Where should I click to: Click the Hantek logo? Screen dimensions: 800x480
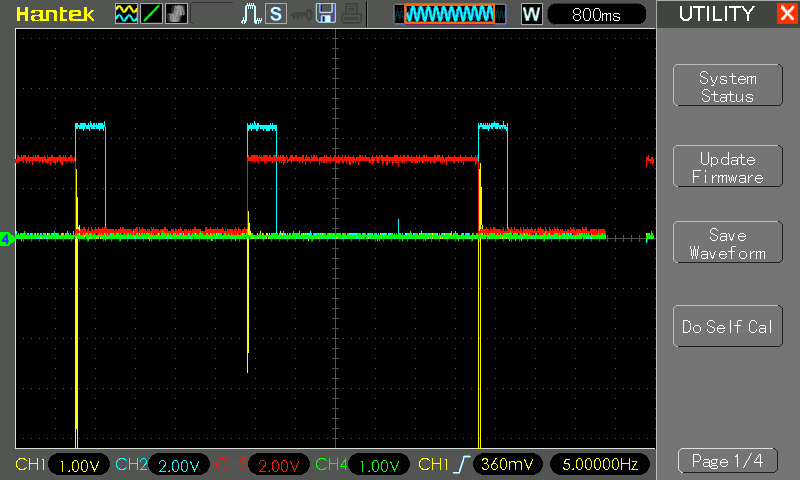[x=55, y=14]
